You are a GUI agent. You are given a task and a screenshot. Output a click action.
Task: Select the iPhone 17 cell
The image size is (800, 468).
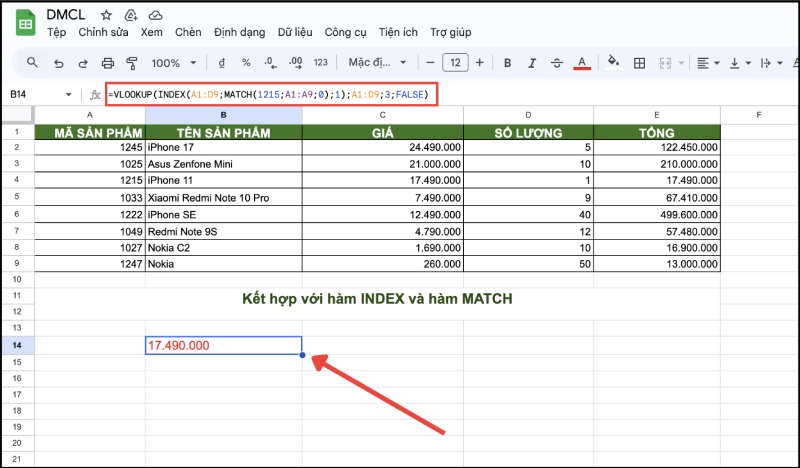(223, 147)
